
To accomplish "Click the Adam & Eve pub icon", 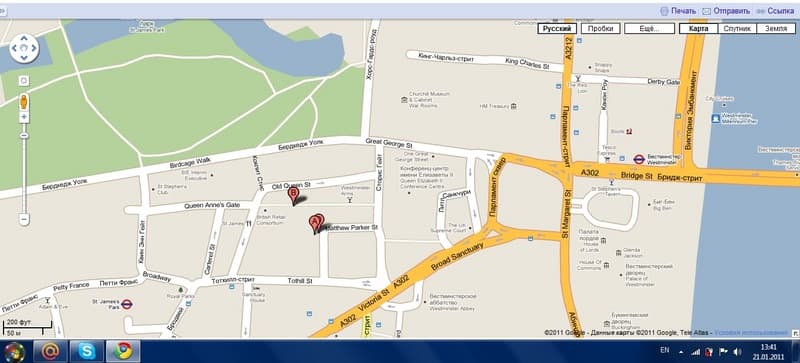I will click(x=48, y=301).
